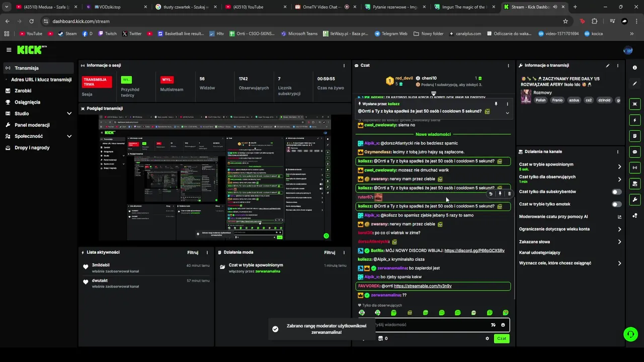This screenshot has height=362, width=644.
Task: Open the green headset support bubble
Action: [630, 334]
